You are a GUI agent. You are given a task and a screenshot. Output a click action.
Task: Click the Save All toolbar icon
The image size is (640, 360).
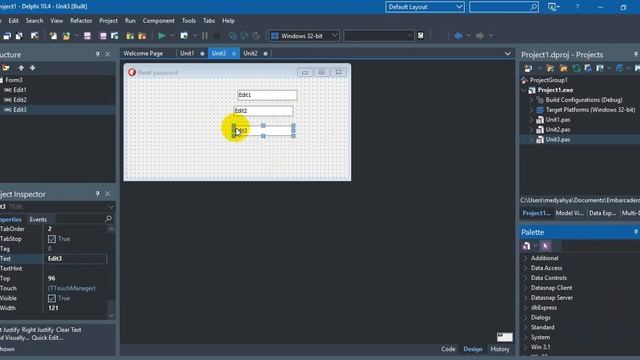(x=103, y=36)
